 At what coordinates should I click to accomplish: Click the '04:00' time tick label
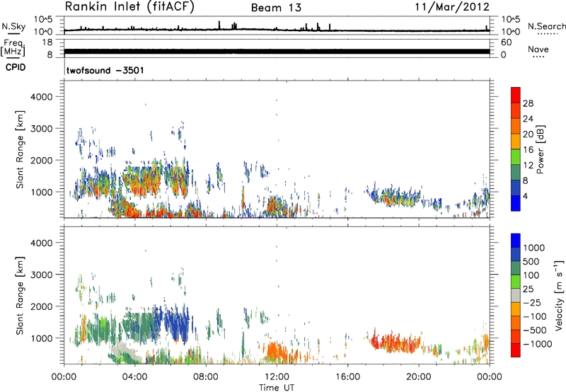135,377
